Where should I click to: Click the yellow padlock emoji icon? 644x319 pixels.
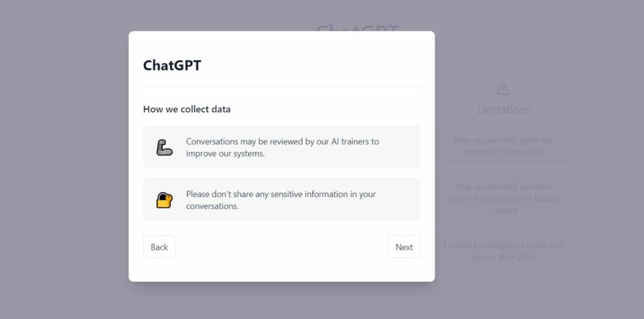pos(164,200)
